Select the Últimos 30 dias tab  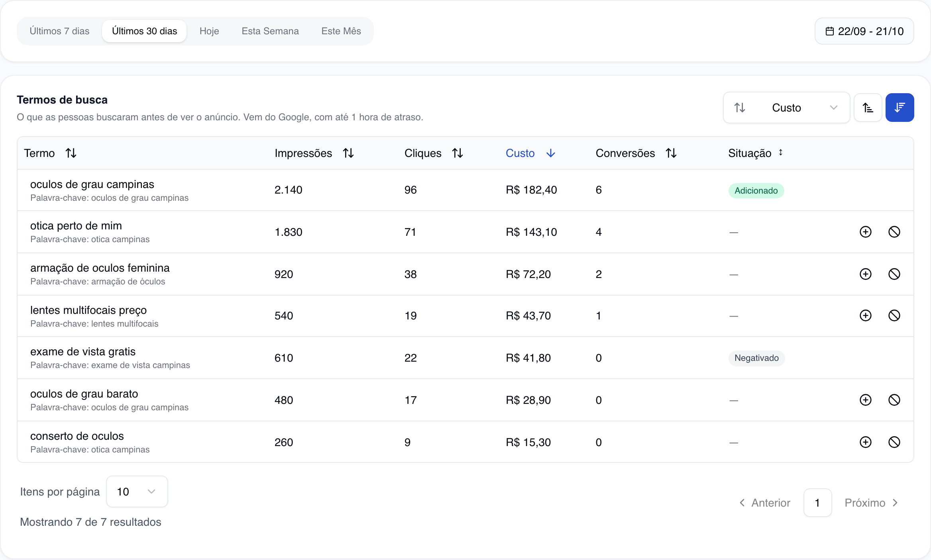(x=144, y=31)
